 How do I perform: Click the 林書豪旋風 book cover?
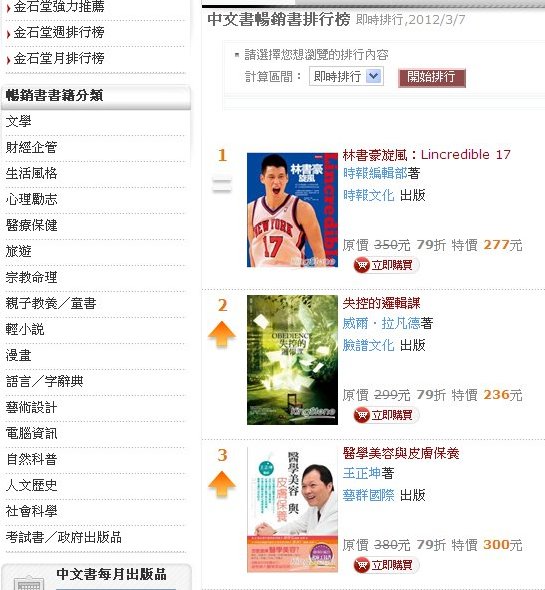tap(292, 210)
